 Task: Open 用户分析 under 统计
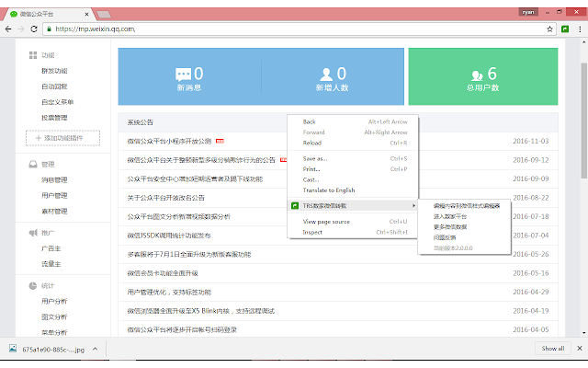[54, 302]
